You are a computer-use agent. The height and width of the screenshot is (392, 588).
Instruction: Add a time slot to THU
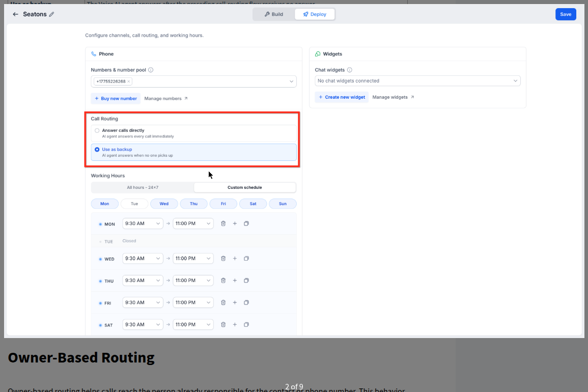click(235, 281)
